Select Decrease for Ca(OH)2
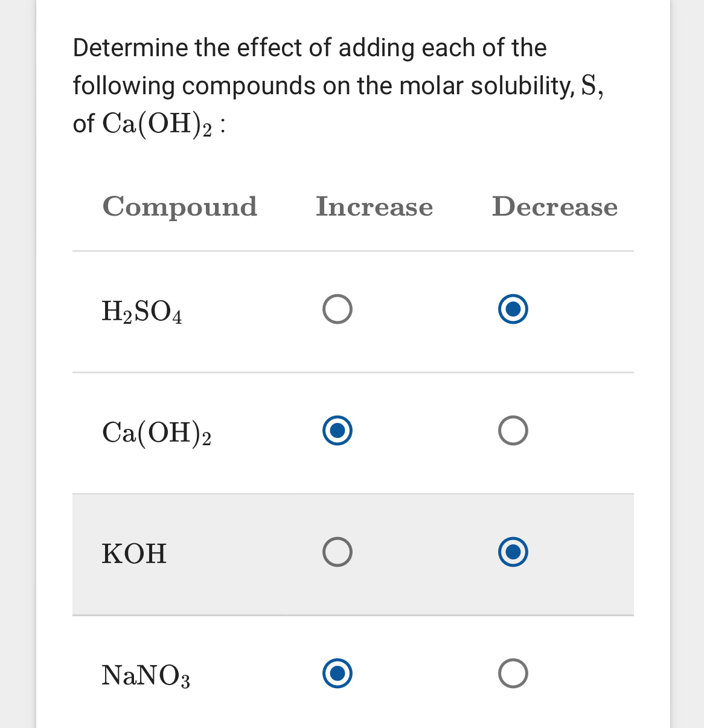704x728 pixels. (512, 430)
